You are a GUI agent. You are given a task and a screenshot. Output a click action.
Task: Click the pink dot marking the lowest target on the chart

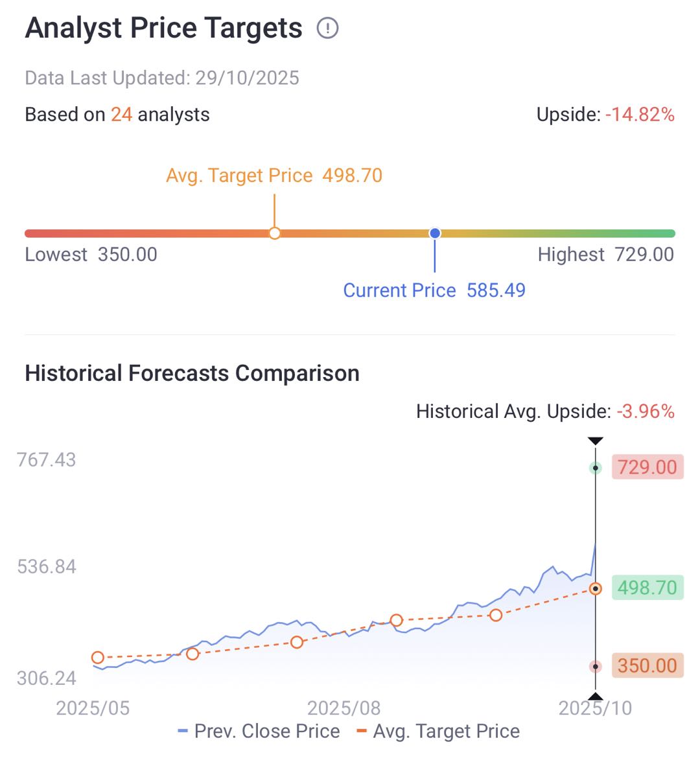(595, 666)
